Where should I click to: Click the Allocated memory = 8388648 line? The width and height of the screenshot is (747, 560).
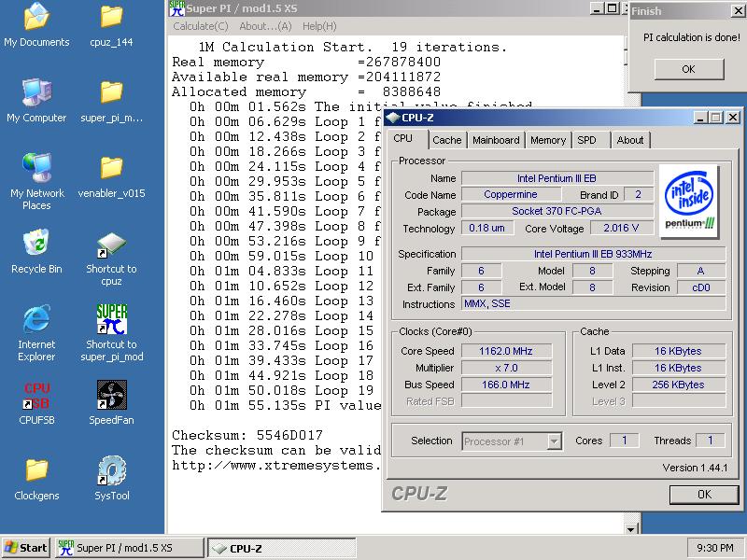306,91
